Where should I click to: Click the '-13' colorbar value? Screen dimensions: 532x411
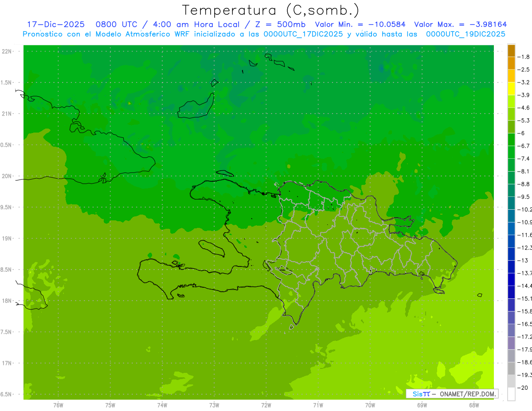(523, 260)
